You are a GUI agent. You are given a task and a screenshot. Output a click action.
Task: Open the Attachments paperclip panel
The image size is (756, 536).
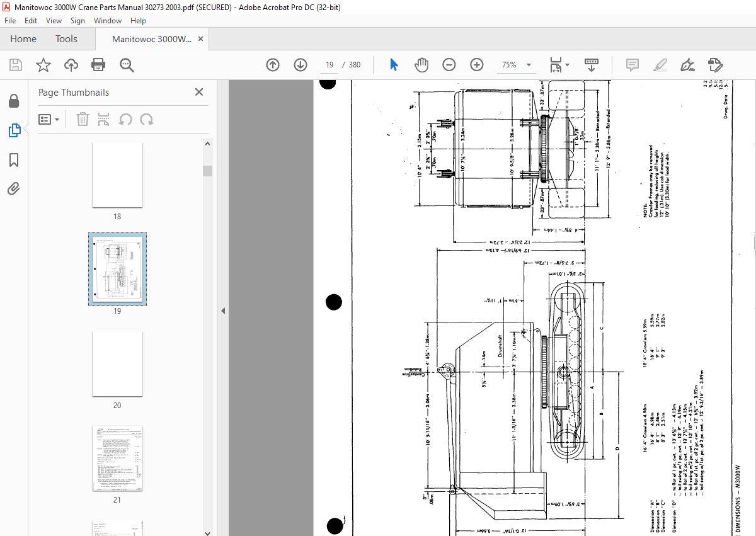[x=14, y=189]
